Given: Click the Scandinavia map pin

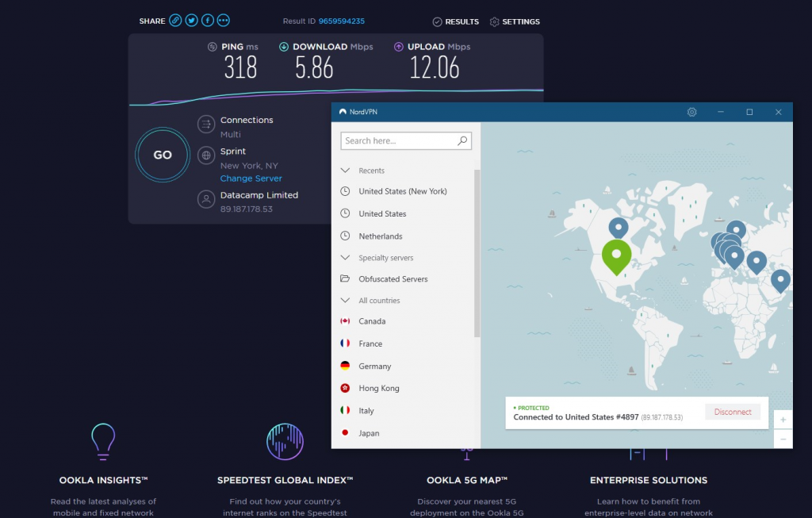Looking at the screenshot, I should click(736, 230).
